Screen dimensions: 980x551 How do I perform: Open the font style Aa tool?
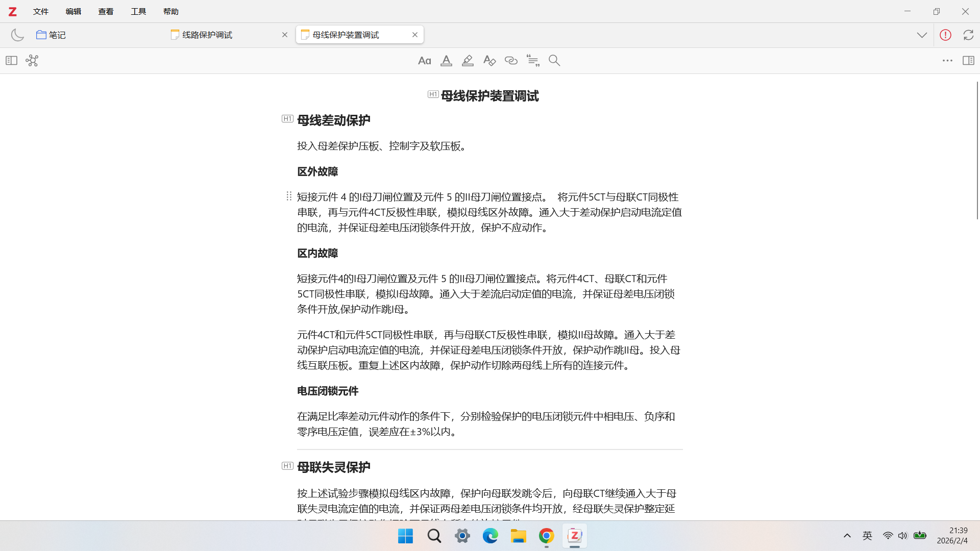point(424,61)
